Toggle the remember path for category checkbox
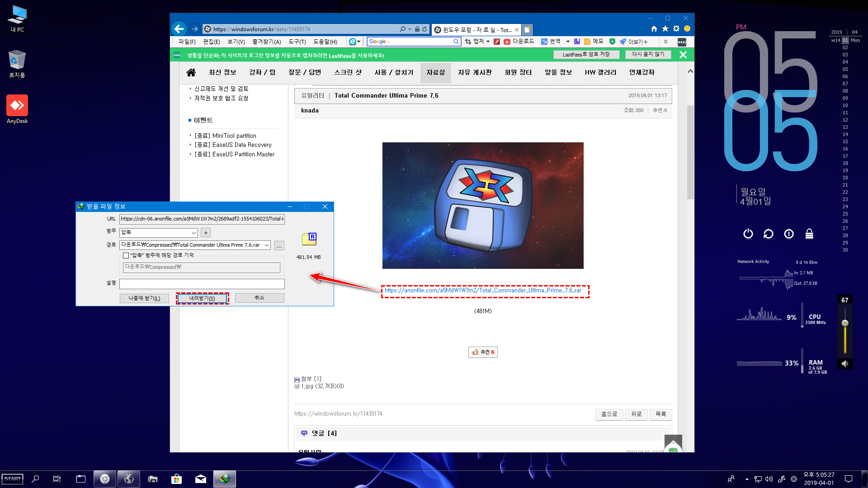 coord(126,255)
